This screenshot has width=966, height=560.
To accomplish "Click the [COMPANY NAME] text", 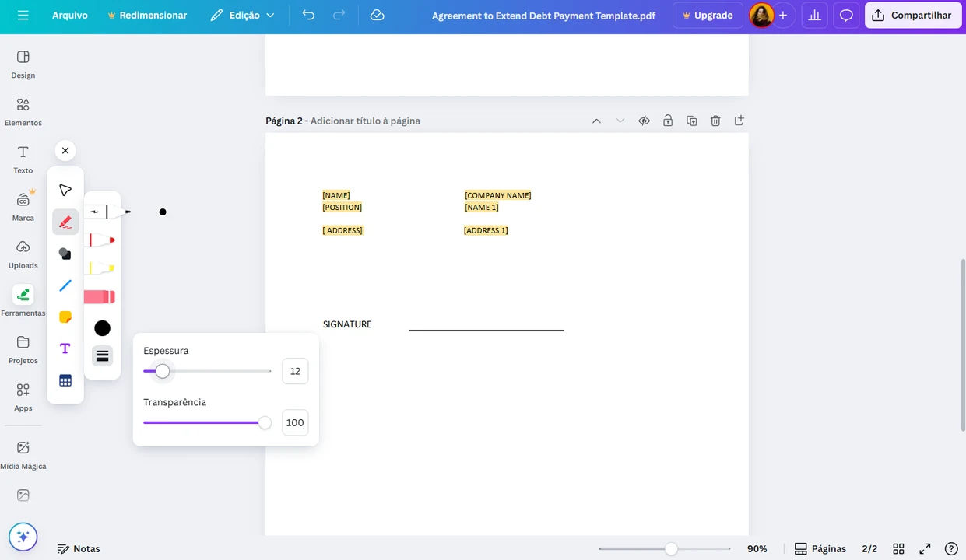I will point(498,195).
